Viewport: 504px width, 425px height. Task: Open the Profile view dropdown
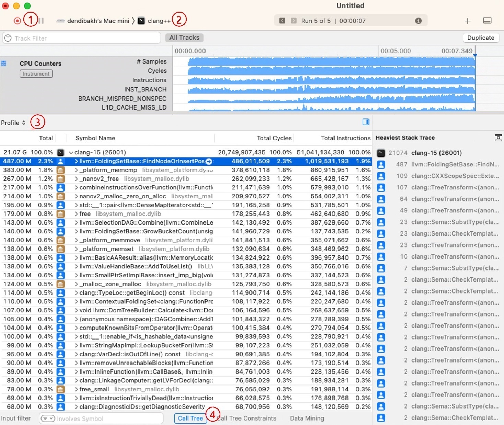[13, 122]
